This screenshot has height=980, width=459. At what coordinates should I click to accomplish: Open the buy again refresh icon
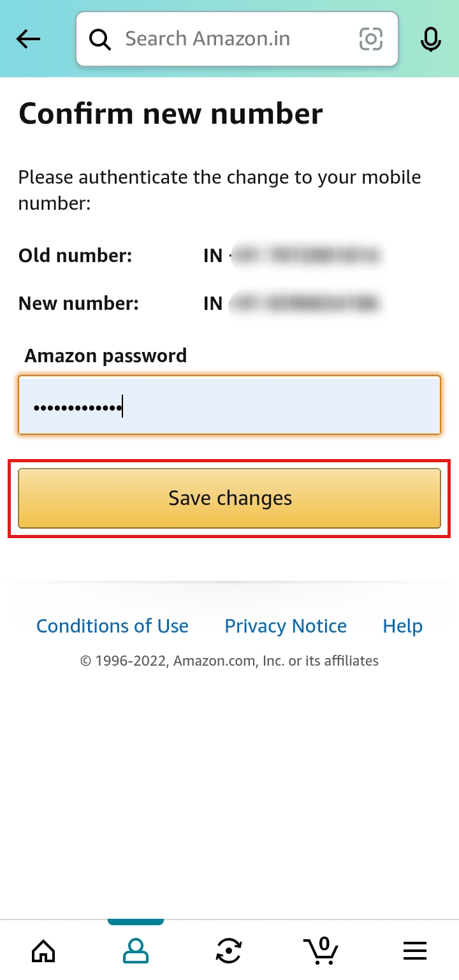click(x=229, y=951)
